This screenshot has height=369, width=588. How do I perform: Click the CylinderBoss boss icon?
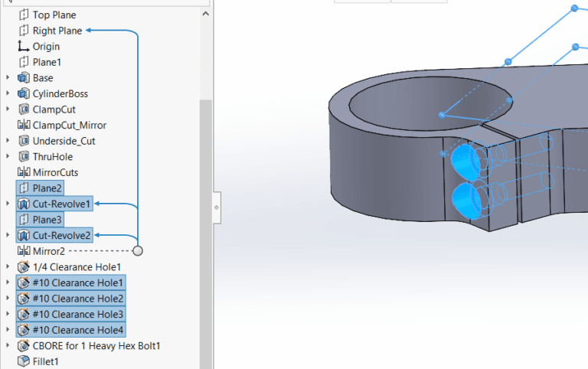point(23,94)
